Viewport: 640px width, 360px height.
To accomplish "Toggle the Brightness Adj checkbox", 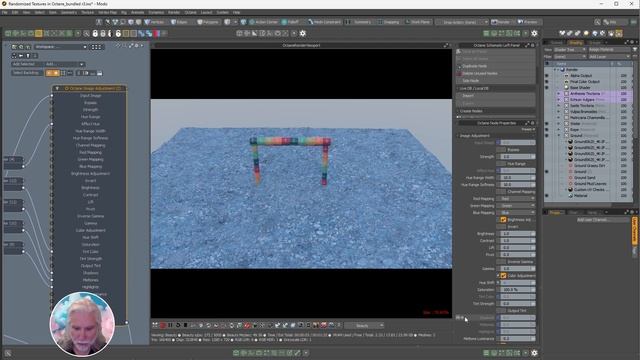I will pyautogui.click(x=503, y=220).
